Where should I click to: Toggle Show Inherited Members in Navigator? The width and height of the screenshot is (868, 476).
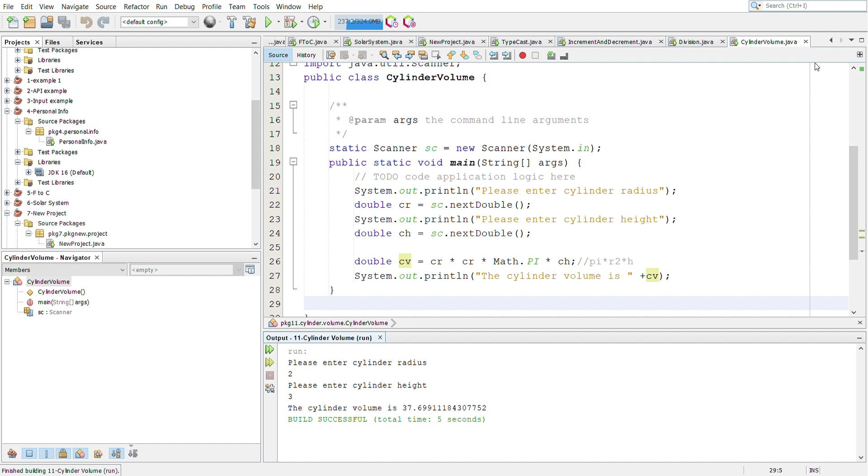click(x=12, y=453)
